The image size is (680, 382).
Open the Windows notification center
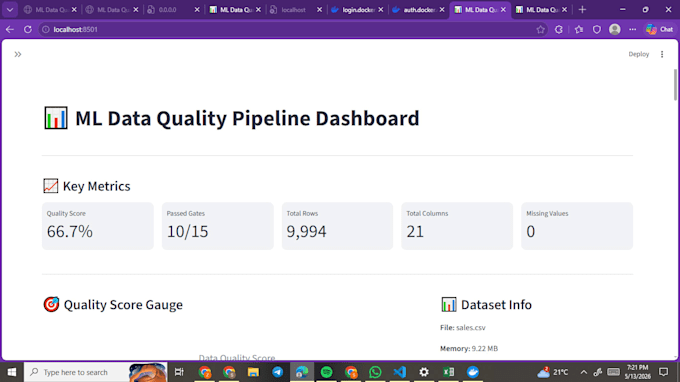664,372
